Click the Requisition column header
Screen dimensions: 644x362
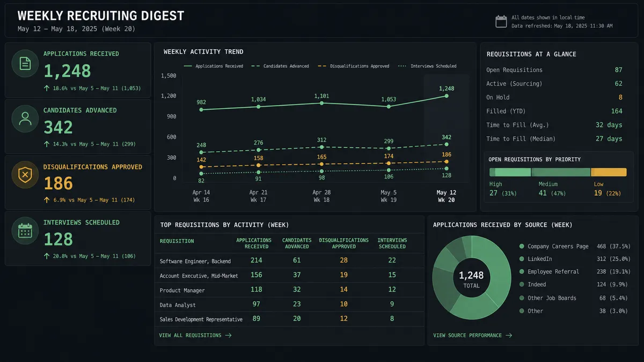(x=177, y=241)
